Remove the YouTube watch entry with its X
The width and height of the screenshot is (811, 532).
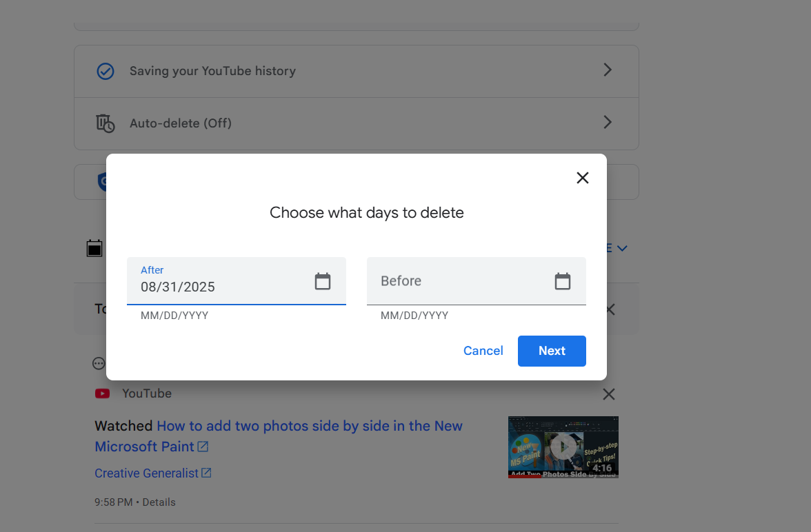pos(608,393)
